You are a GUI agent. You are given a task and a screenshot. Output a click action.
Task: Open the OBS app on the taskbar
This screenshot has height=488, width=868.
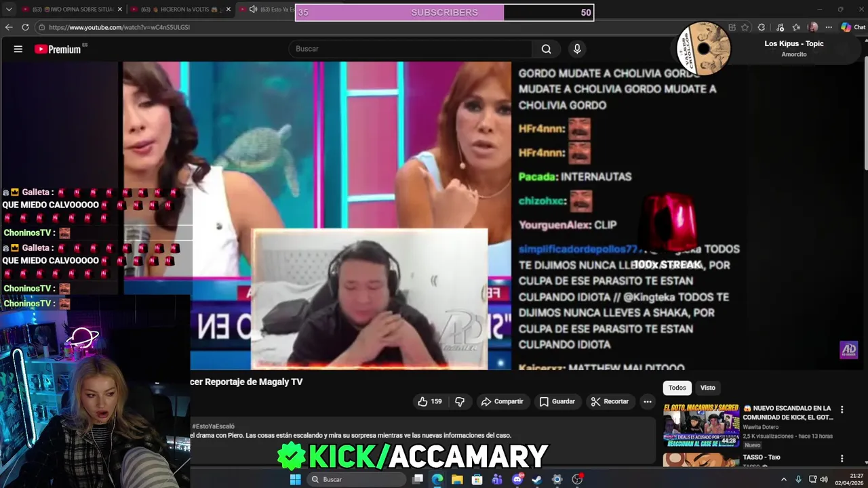coord(577,479)
